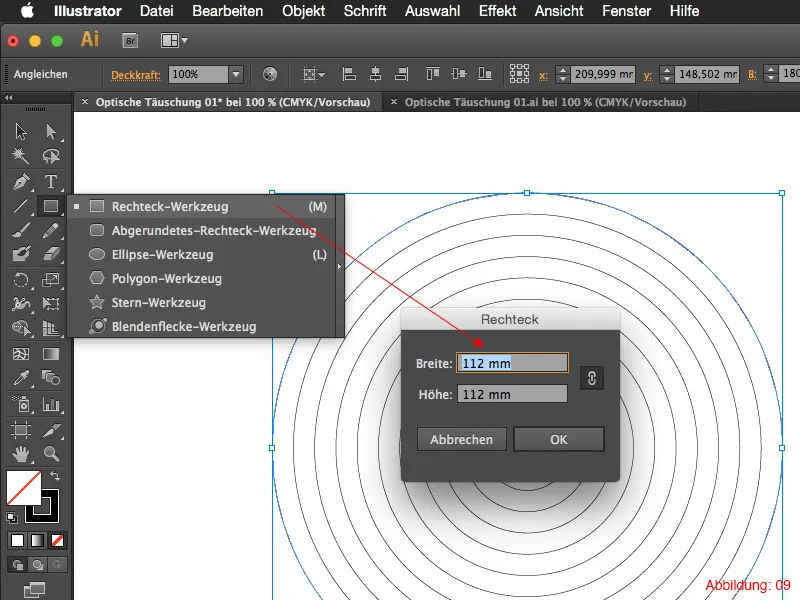
Task: Align objects horizontally left
Action: click(349, 74)
